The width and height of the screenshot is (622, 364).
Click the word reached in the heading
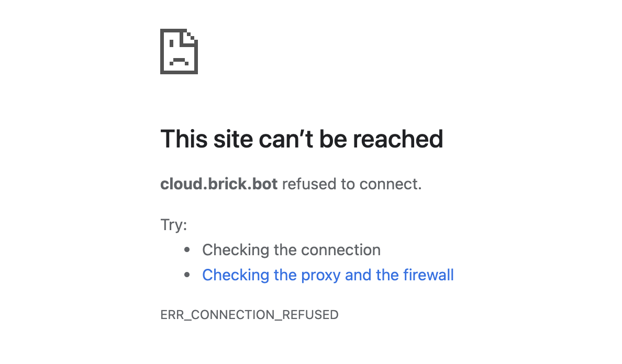[398, 139]
